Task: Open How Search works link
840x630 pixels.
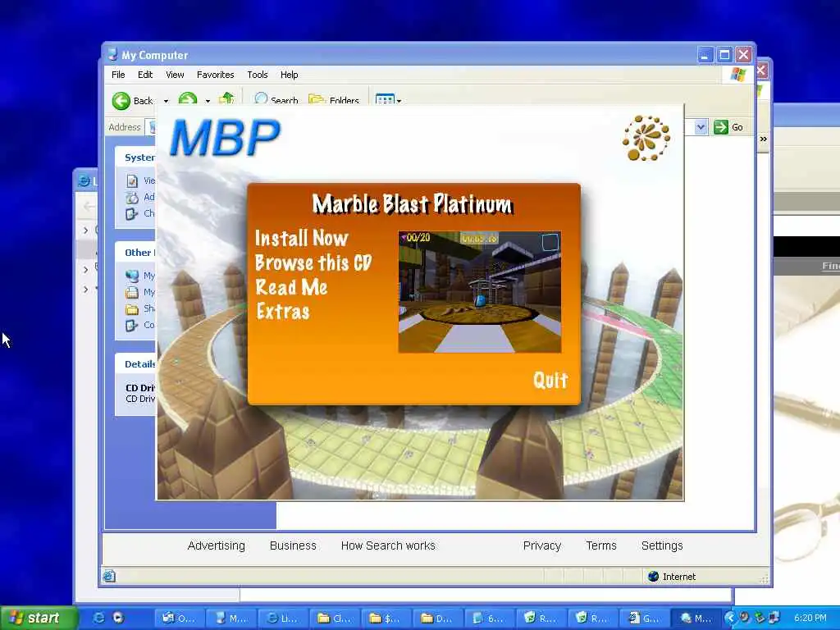Action: (388, 546)
